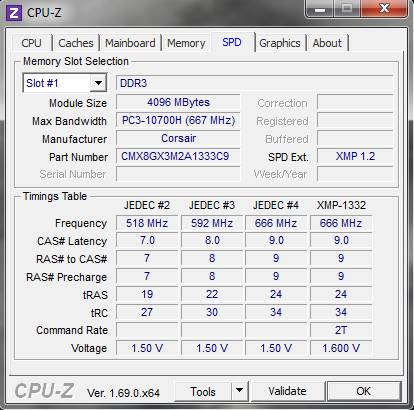Confirm with the OK button

[364, 391]
